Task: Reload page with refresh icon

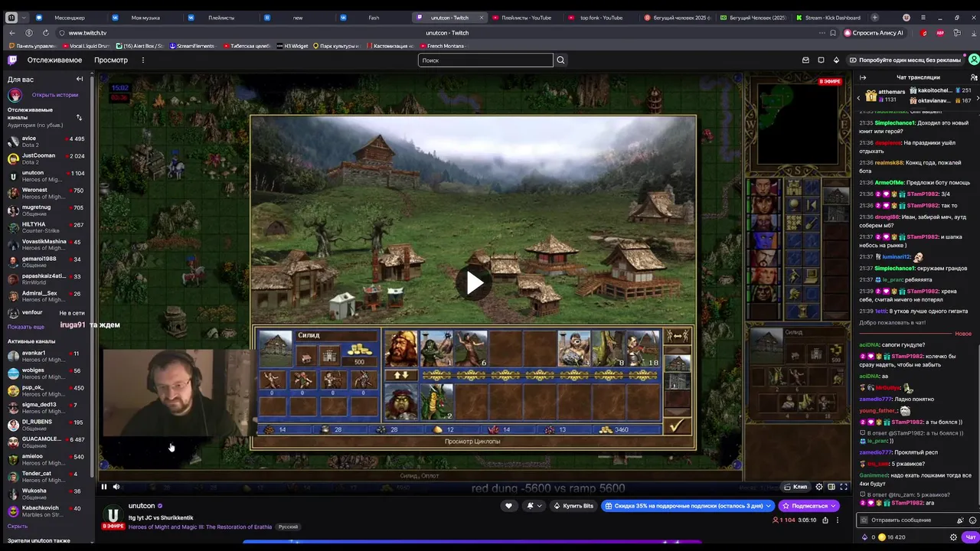Action: (x=46, y=33)
